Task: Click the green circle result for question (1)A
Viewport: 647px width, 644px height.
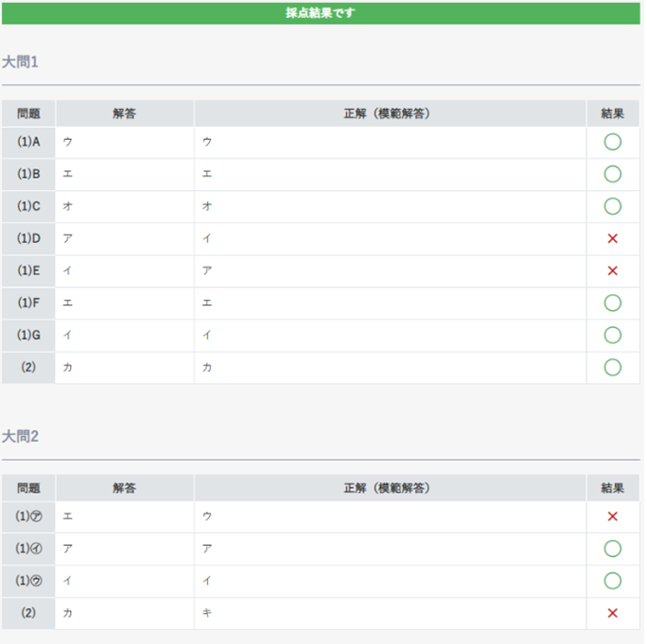Action: tap(612, 142)
